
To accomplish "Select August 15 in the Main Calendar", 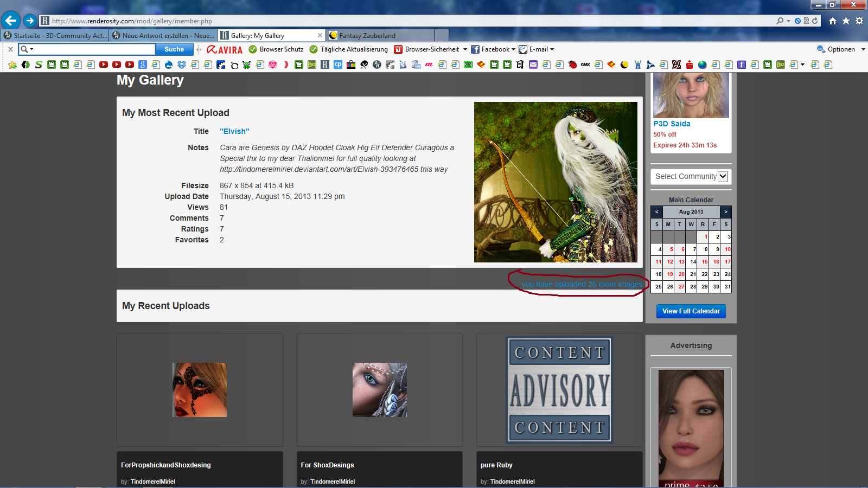I will [704, 262].
